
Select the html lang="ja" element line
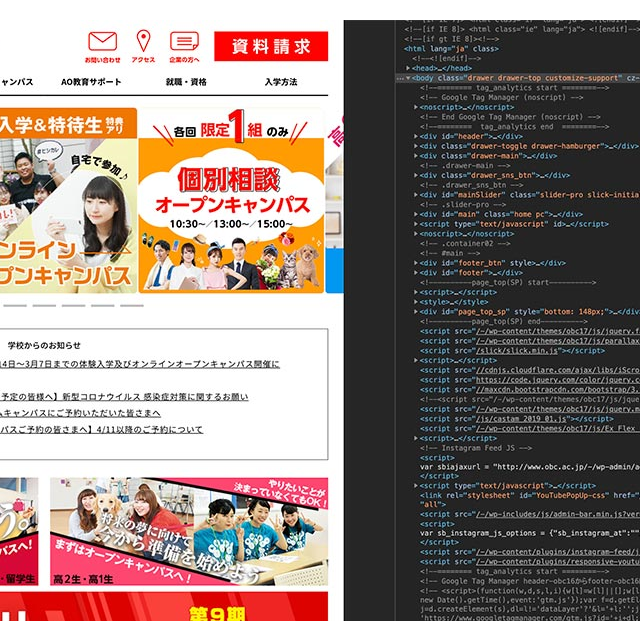coord(451,49)
